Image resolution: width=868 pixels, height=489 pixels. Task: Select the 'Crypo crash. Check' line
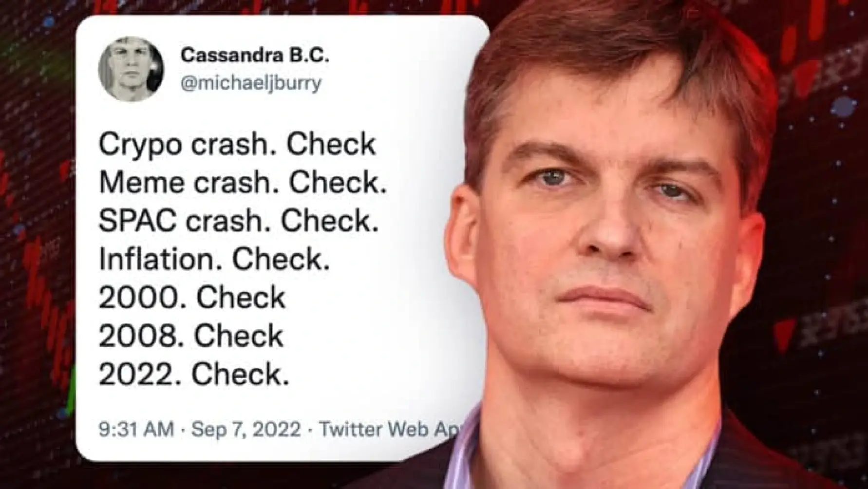[237, 145]
